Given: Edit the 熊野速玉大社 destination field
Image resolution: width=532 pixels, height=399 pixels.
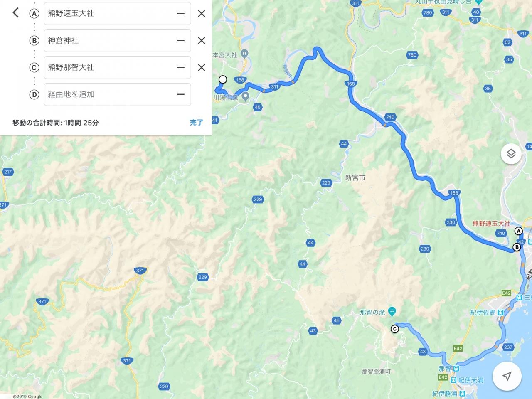Looking at the screenshot, I should [x=117, y=13].
